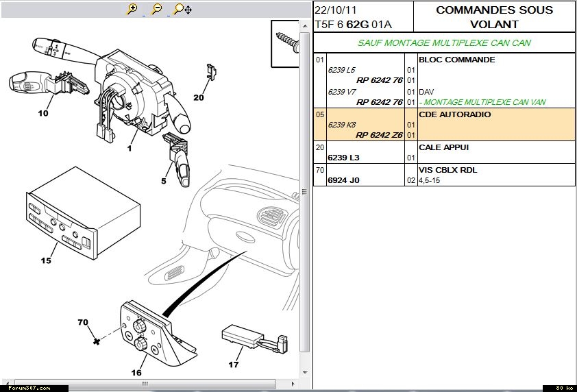Click the zoom in magnifier icon
The height and width of the screenshot is (392, 577).
pyautogui.click(x=133, y=9)
